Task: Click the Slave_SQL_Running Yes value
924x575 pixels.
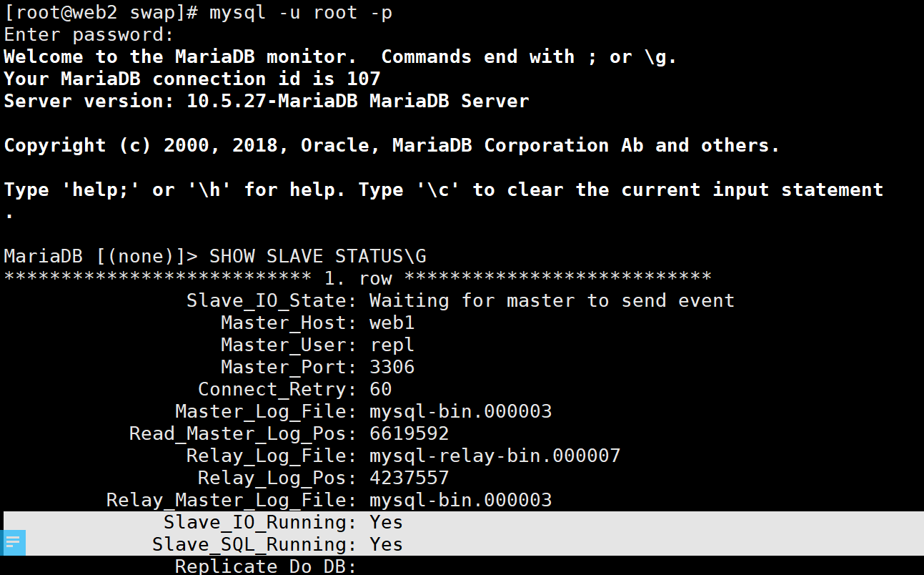Action: click(386, 544)
